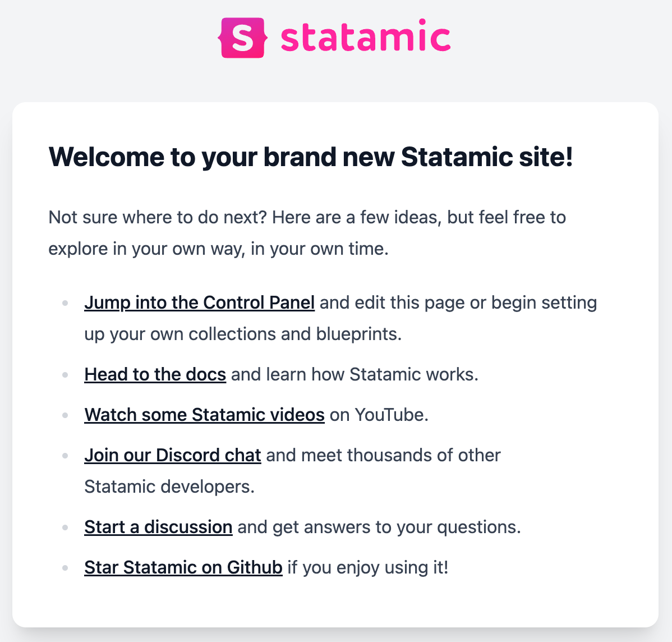The width and height of the screenshot is (672, 642).
Task: Open the Jump into the Control Panel link
Action: pyautogui.click(x=199, y=302)
